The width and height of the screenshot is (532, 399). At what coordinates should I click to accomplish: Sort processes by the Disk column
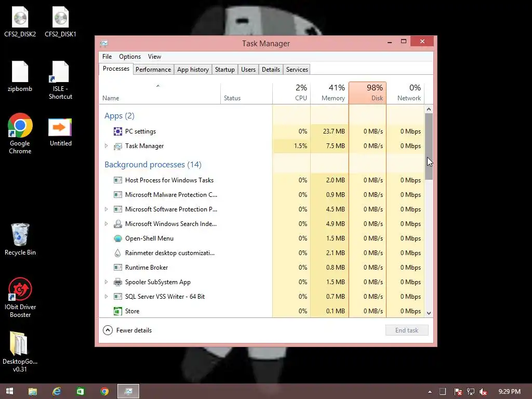[367, 92]
